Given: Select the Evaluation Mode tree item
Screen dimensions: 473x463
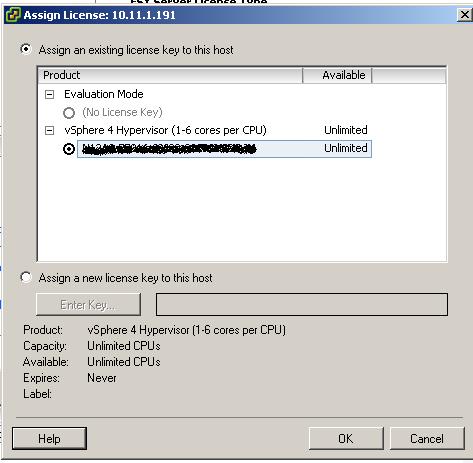Looking at the screenshot, I should tap(104, 94).
